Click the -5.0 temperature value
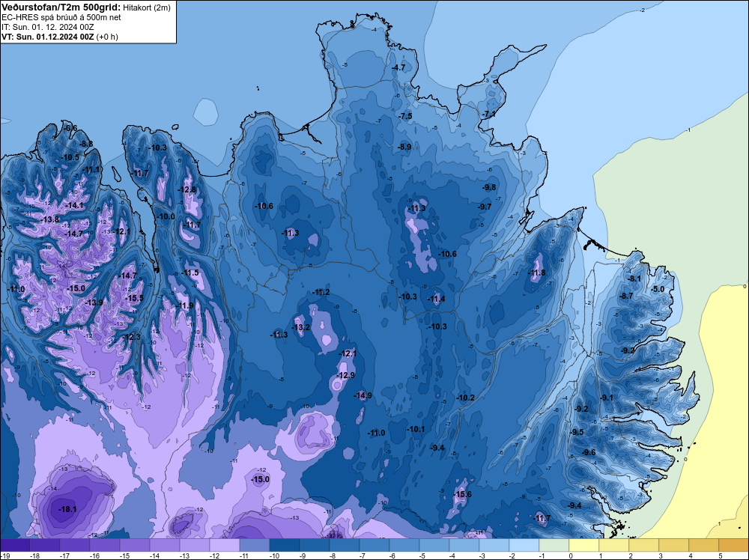The image size is (749, 560). point(658,289)
